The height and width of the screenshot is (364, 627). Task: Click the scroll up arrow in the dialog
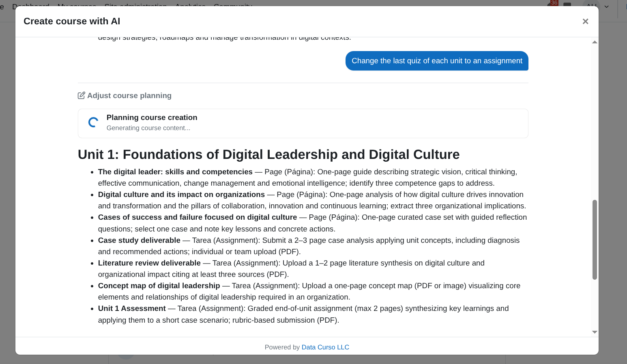(x=595, y=42)
